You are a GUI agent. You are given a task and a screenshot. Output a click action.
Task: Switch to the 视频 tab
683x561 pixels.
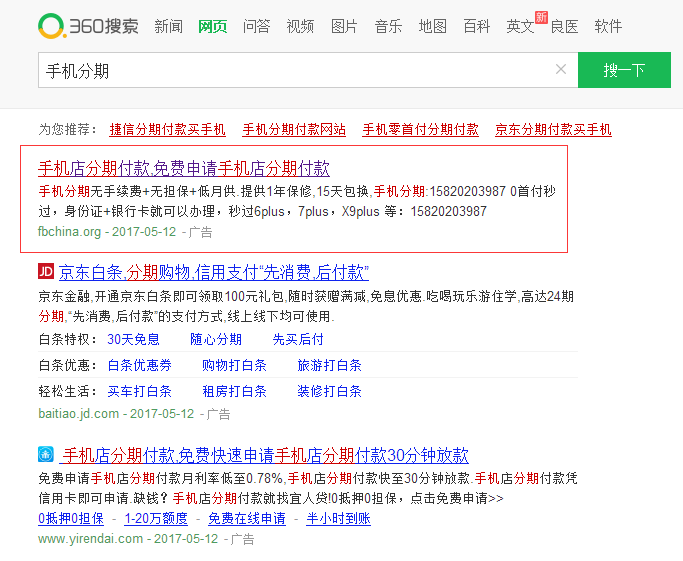point(300,26)
